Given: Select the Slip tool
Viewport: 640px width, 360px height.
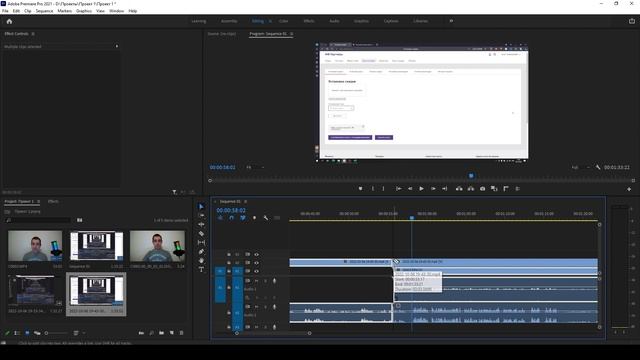Looking at the screenshot, I should click(x=201, y=242).
